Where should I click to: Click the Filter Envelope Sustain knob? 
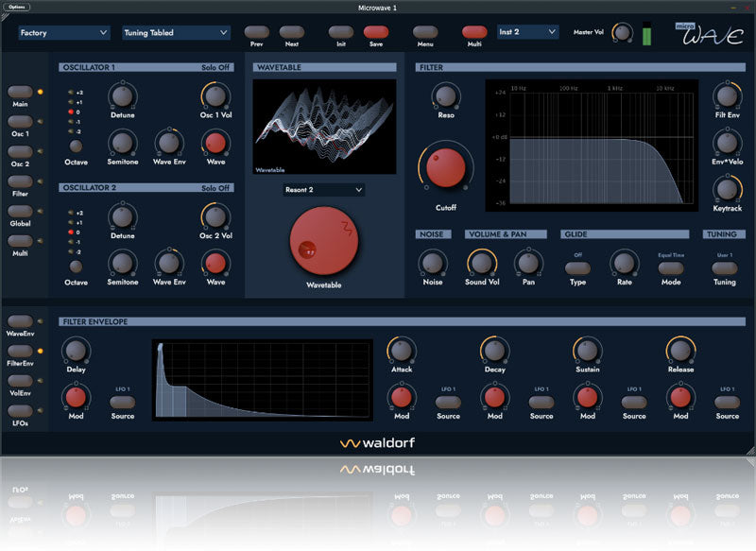587,351
